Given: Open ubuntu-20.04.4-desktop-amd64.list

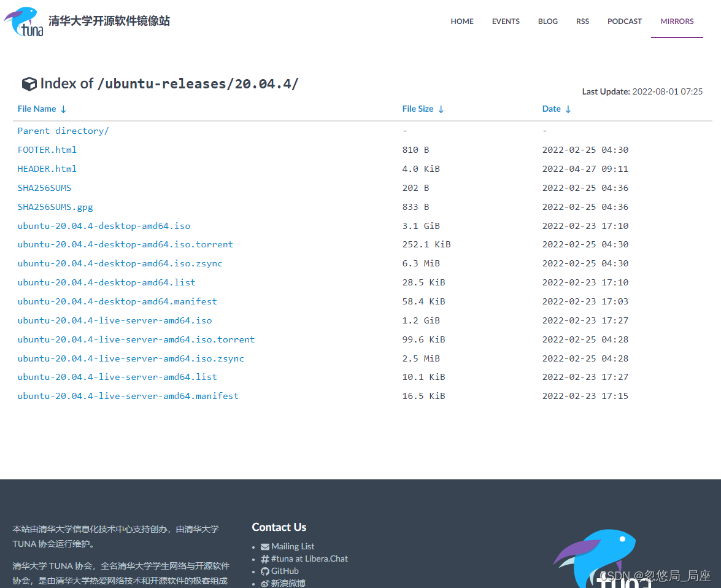Looking at the screenshot, I should click(106, 282).
